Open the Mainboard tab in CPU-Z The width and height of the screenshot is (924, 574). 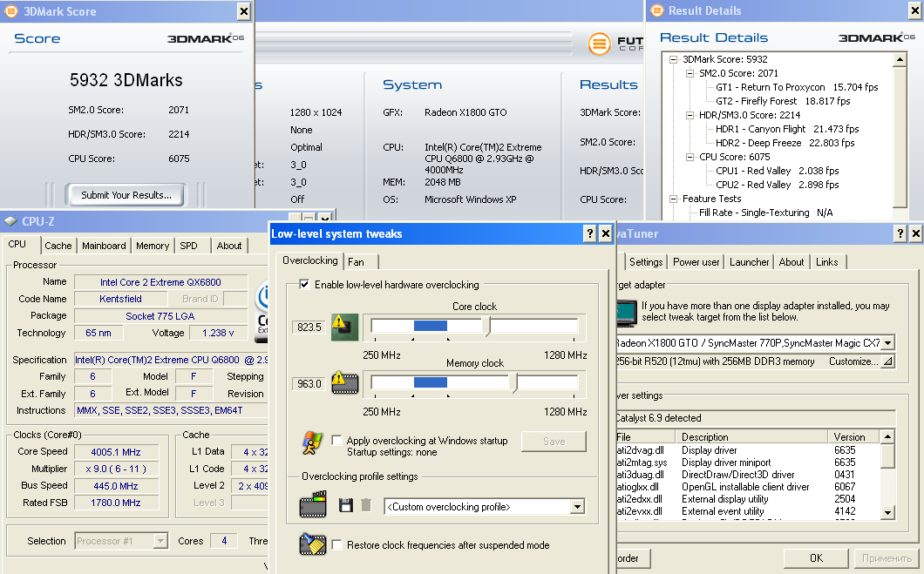coord(104,246)
